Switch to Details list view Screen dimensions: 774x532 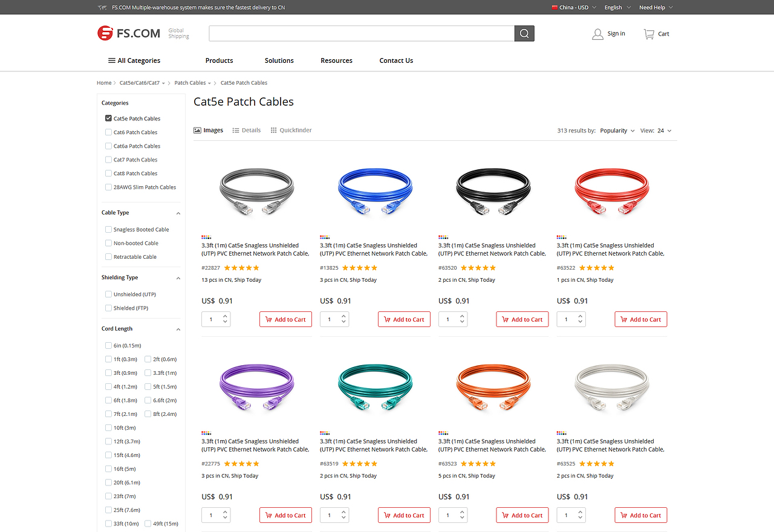click(247, 131)
